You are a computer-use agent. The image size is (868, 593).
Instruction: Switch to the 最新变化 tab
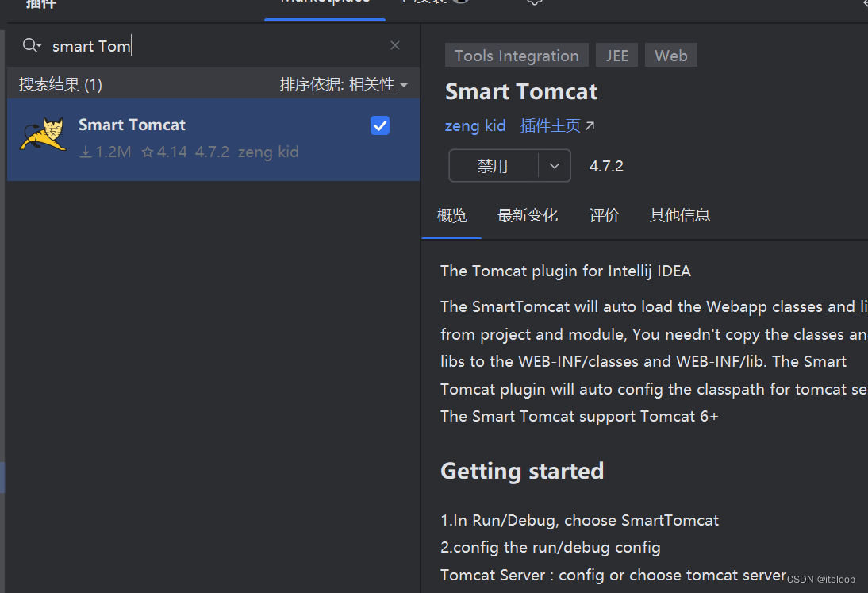(x=527, y=215)
